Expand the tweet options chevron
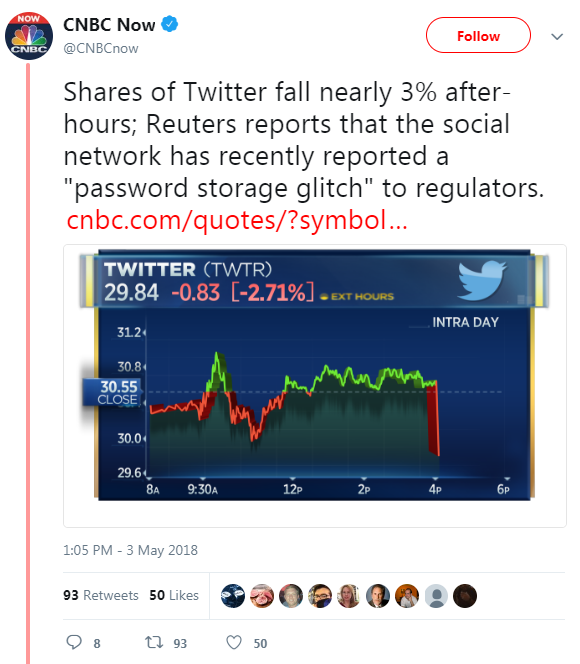580x664 pixels. (x=557, y=36)
